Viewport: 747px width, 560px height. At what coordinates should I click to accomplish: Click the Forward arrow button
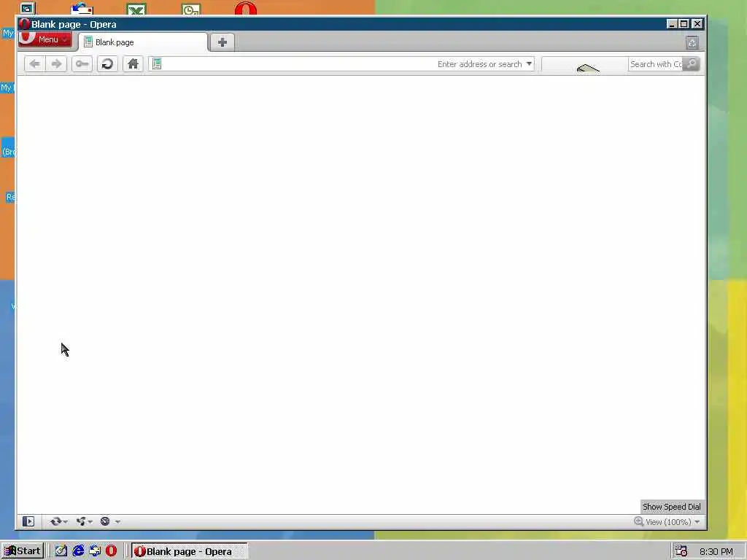pyautogui.click(x=56, y=64)
